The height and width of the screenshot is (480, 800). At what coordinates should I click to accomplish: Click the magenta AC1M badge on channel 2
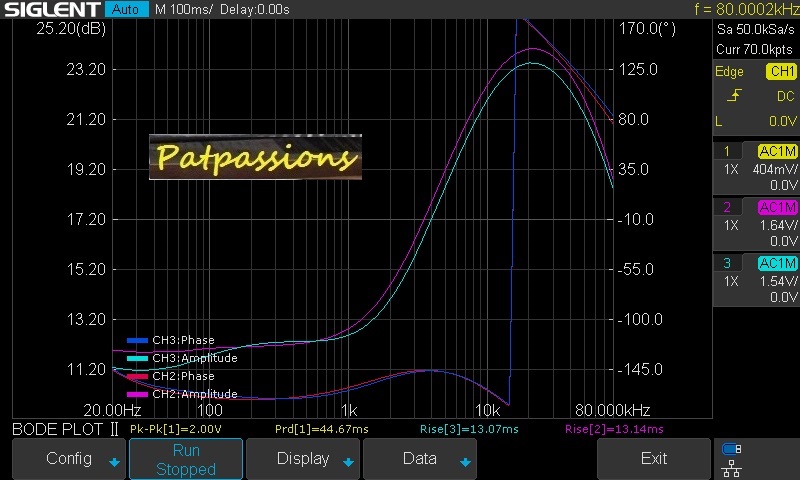click(x=777, y=207)
